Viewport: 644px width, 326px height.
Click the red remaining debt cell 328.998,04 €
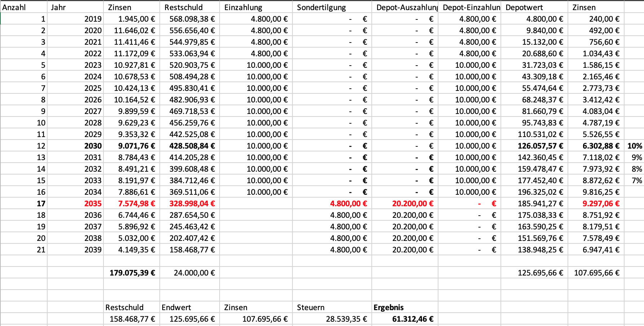[190, 203]
